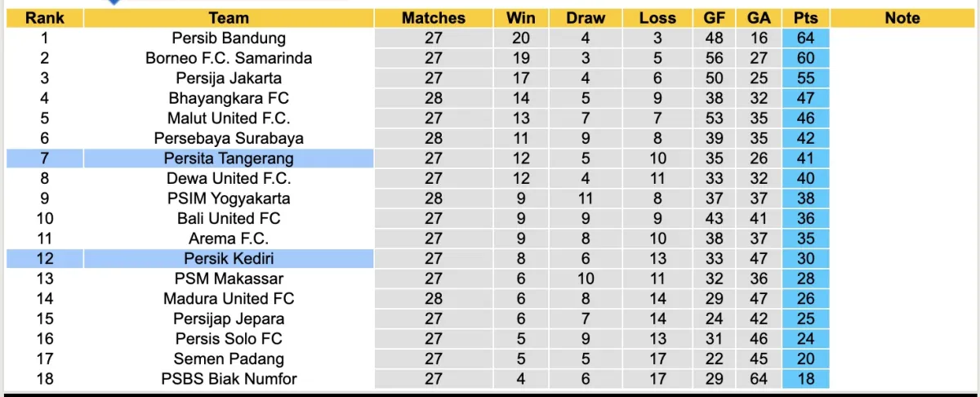Select the highlighted Persik Kediri team
980x397 pixels.
pyautogui.click(x=229, y=259)
